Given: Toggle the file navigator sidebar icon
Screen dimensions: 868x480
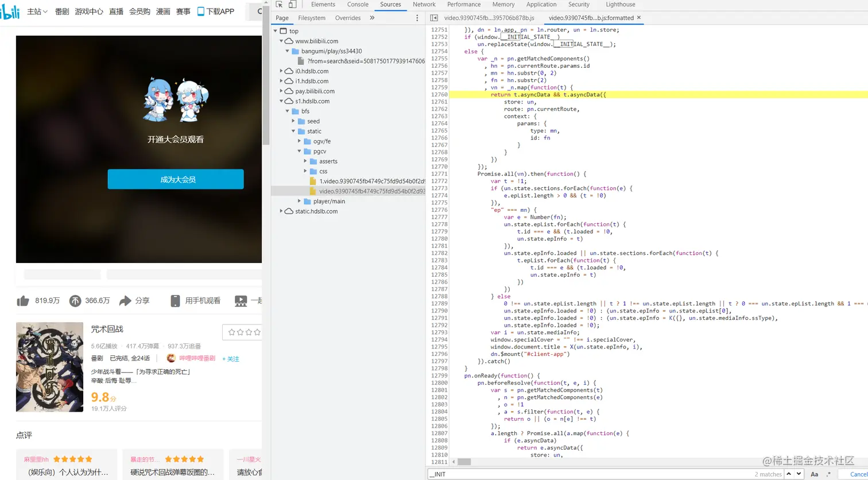Looking at the screenshot, I should pyautogui.click(x=434, y=18).
